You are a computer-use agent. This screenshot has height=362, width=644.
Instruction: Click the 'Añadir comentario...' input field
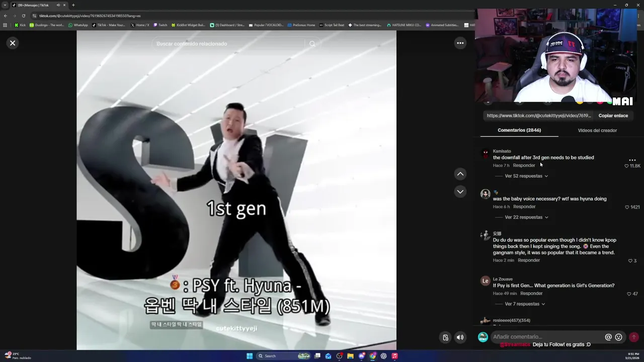click(x=547, y=337)
